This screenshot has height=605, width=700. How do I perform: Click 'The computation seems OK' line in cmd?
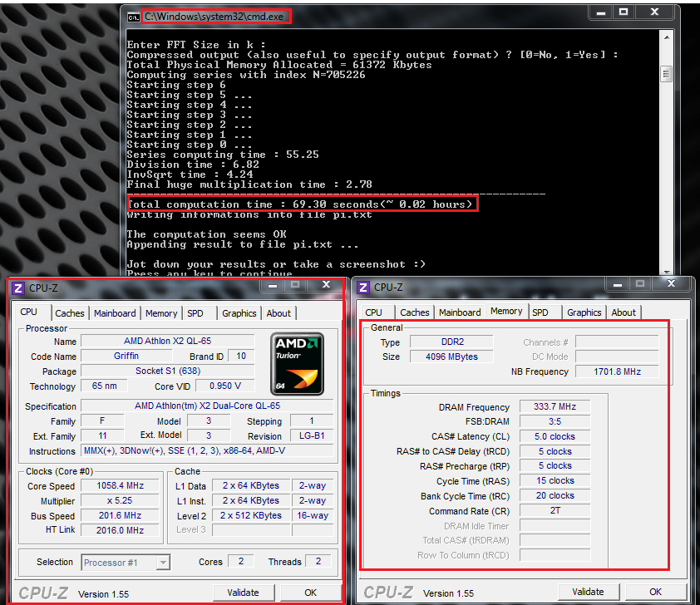click(x=207, y=234)
